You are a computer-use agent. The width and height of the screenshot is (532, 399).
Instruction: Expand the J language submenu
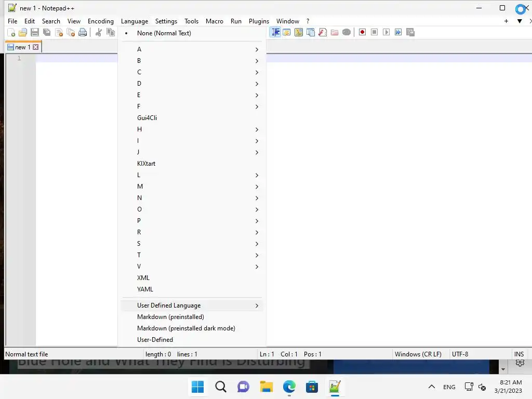click(x=192, y=152)
